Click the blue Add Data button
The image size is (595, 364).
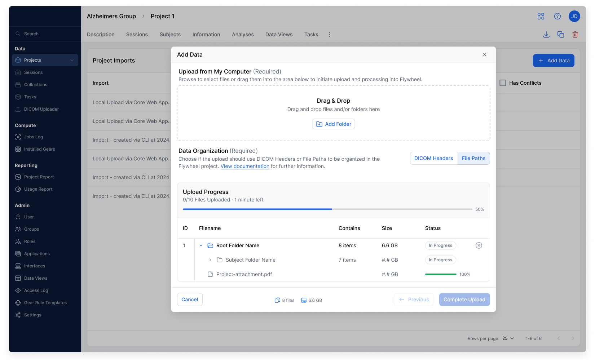pyautogui.click(x=554, y=61)
